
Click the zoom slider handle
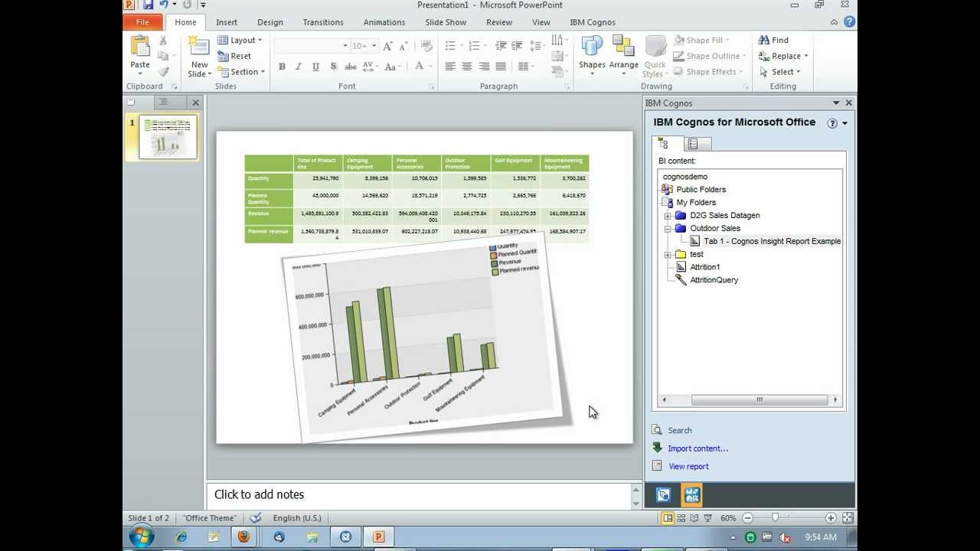775,518
